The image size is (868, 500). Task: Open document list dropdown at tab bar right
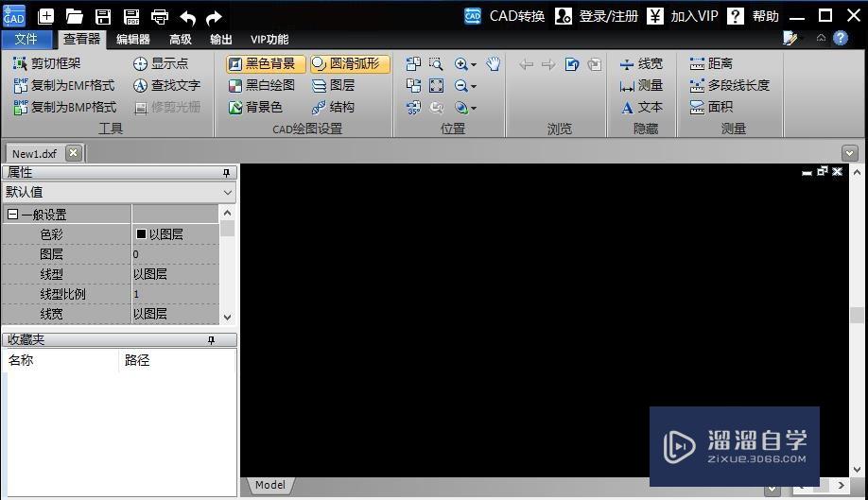pyautogui.click(x=850, y=153)
